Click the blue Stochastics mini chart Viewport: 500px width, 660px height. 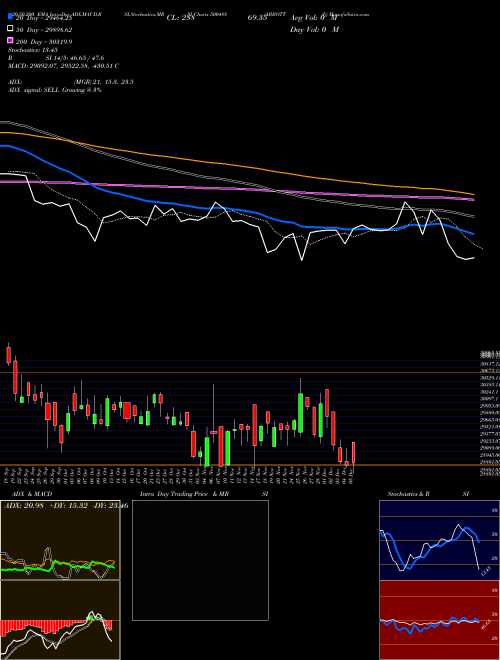pos(439,540)
